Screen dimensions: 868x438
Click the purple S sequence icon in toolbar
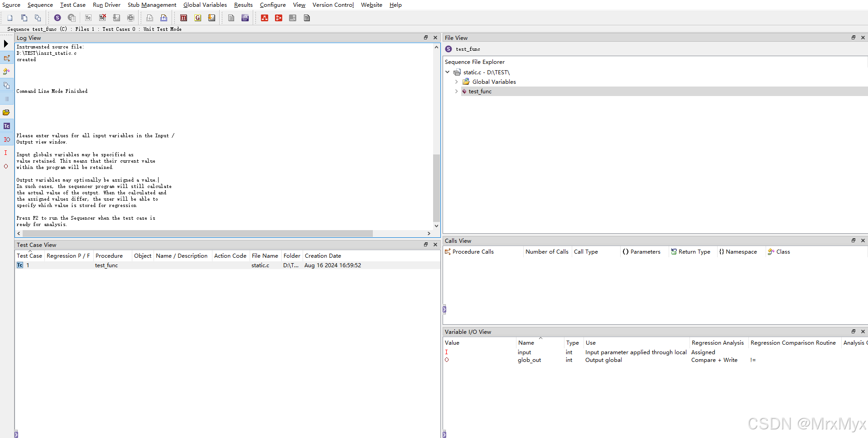click(x=58, y=18)
